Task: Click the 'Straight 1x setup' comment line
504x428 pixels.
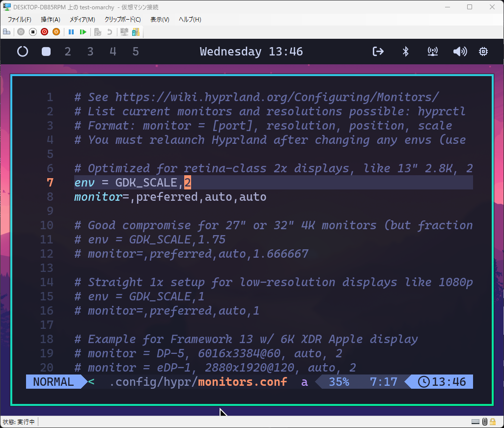Action: 274,282
